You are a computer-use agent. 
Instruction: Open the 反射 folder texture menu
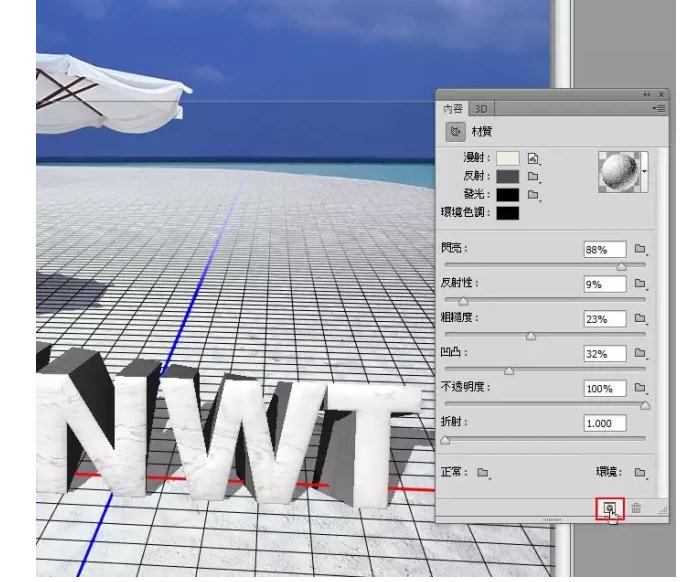point(533,176)
